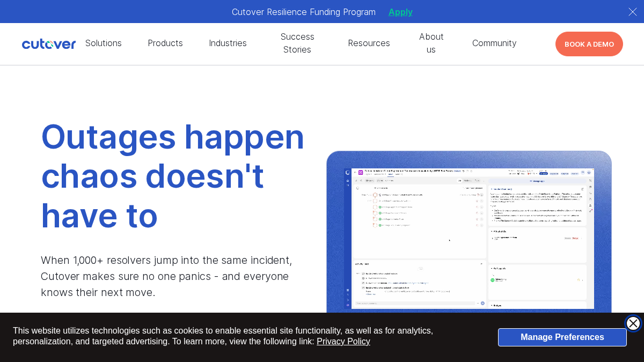Click the Cutover logo in the header
This screenshot has height=362, width=644.
(x=49, y=44)
